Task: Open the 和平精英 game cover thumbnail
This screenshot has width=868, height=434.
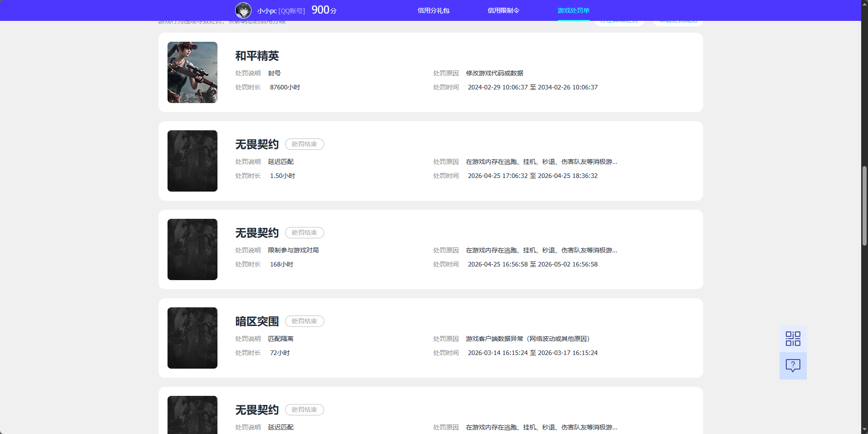Action: tap(192, 72)
